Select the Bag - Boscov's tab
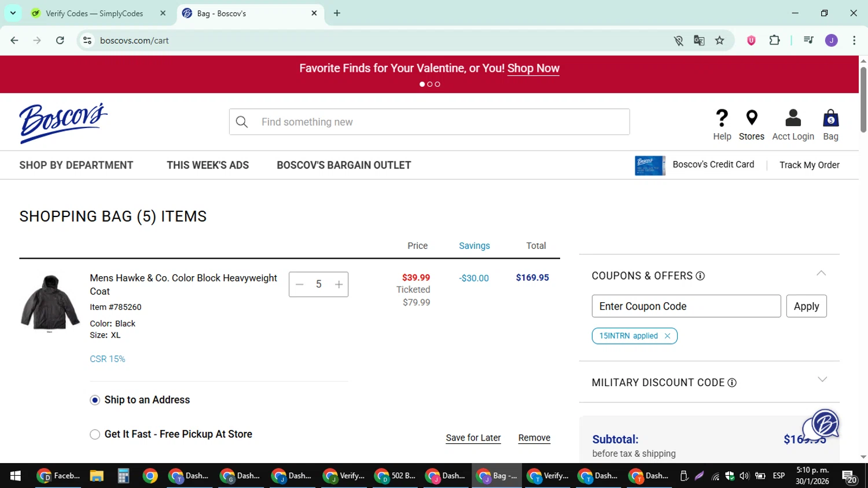The width and height of the screenshot is (868, 488). [249, 13]
